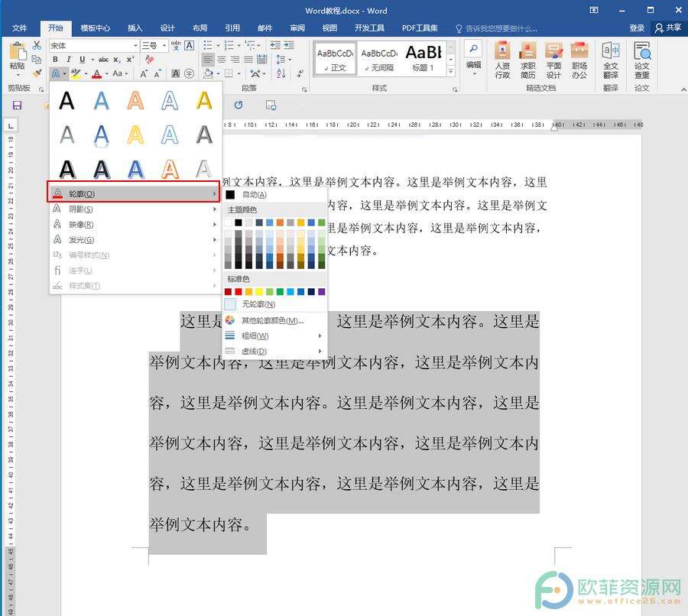This screenshot has height=616, width=688.
Task: Select the Italic formatting icon
Action: point(69,58)
